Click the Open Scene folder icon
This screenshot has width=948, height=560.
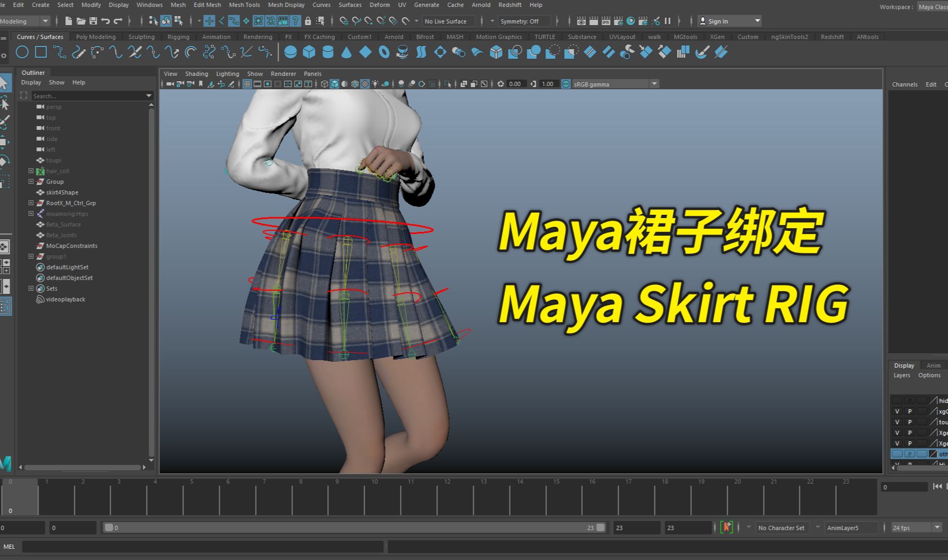tap(81, 21)
